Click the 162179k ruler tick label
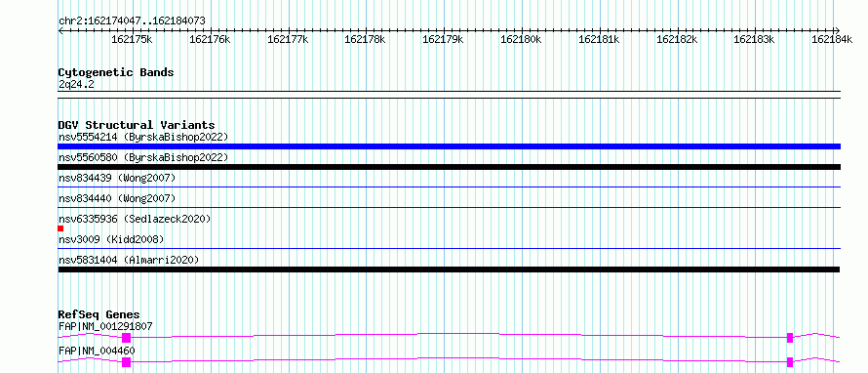 [443, 39]
